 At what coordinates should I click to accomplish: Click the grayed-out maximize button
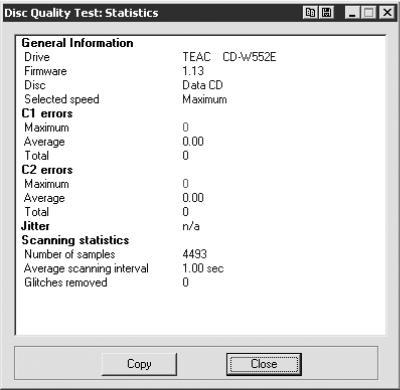[x=369, y=13]
